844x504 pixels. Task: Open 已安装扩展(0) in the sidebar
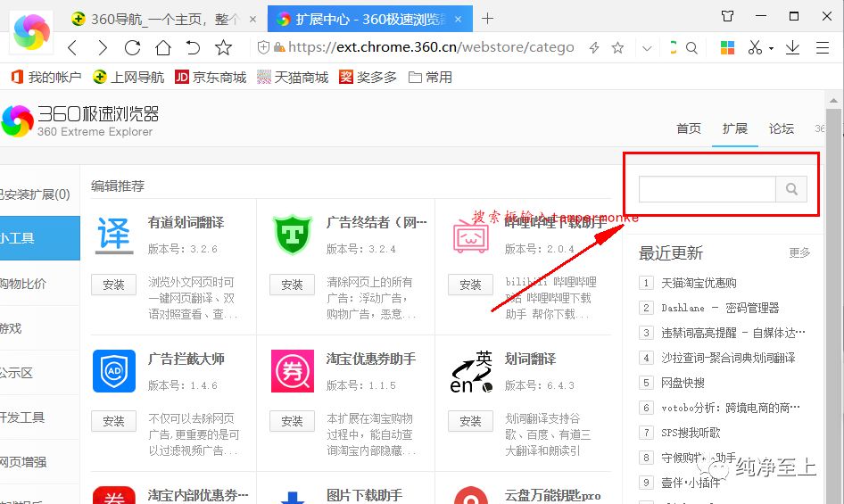[x=36, y=194]
